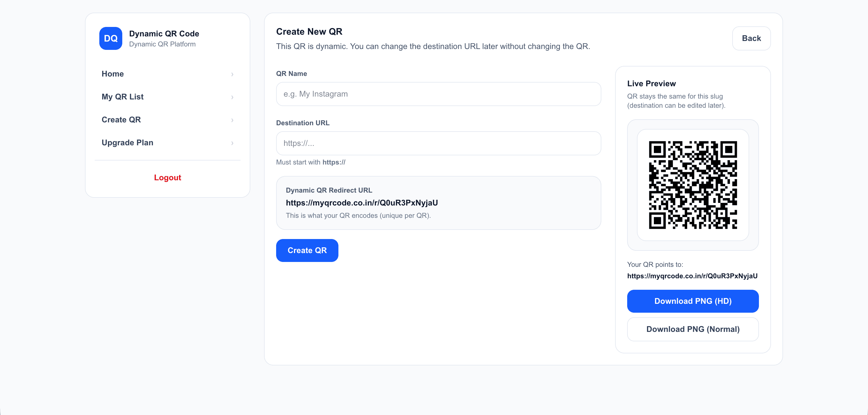Click the Logout link
The width and height of the screenshot is (868, 415).
[167, 177]
